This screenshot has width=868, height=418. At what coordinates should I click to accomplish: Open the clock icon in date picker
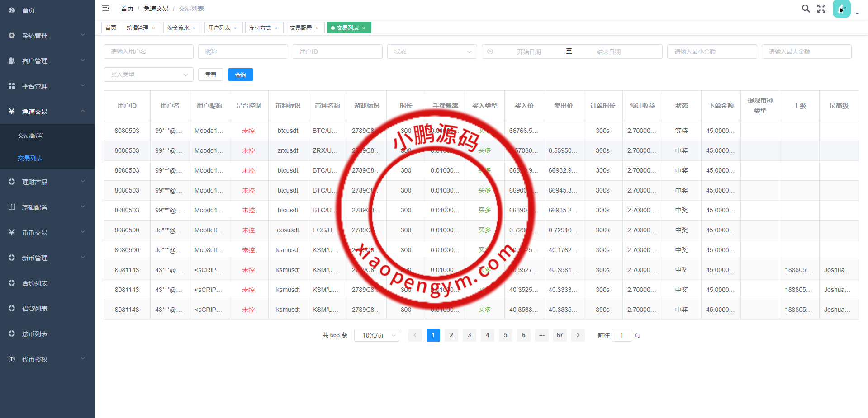(490, 52)
